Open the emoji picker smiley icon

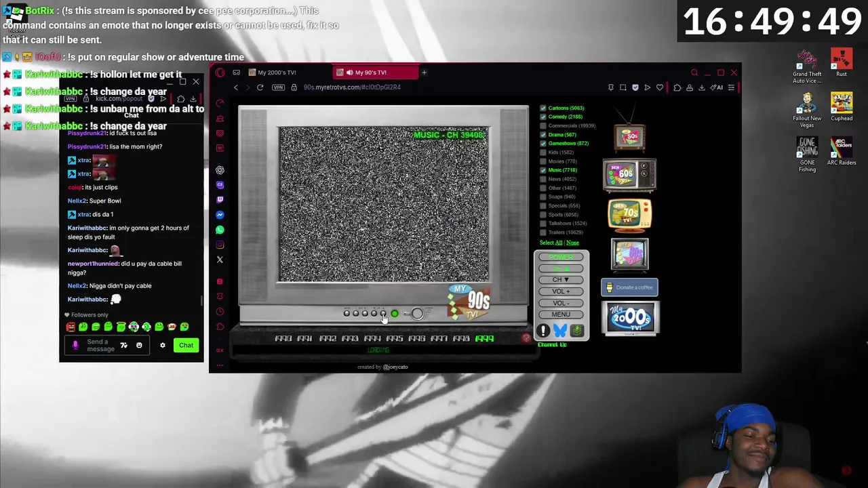tap(139, 346)
